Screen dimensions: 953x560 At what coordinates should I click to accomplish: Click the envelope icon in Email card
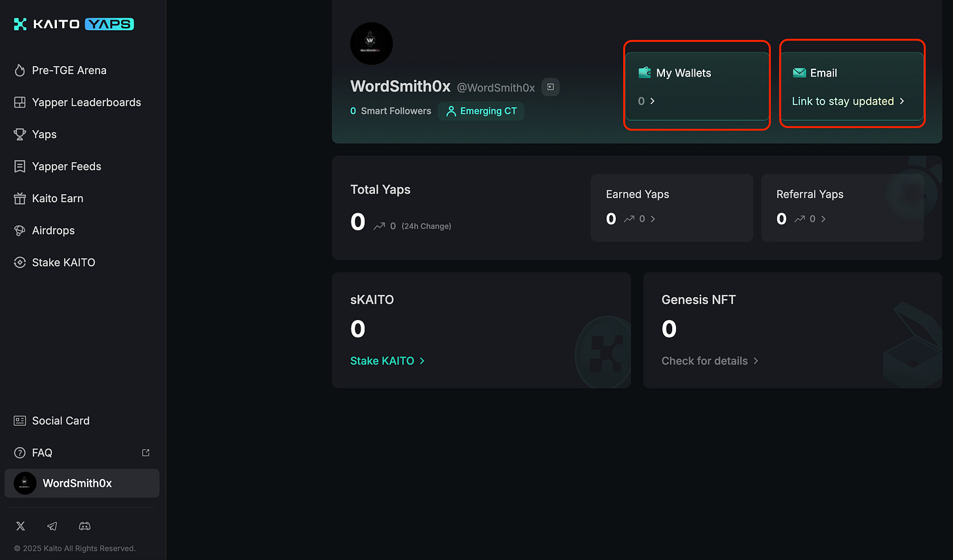coord(799,73)
